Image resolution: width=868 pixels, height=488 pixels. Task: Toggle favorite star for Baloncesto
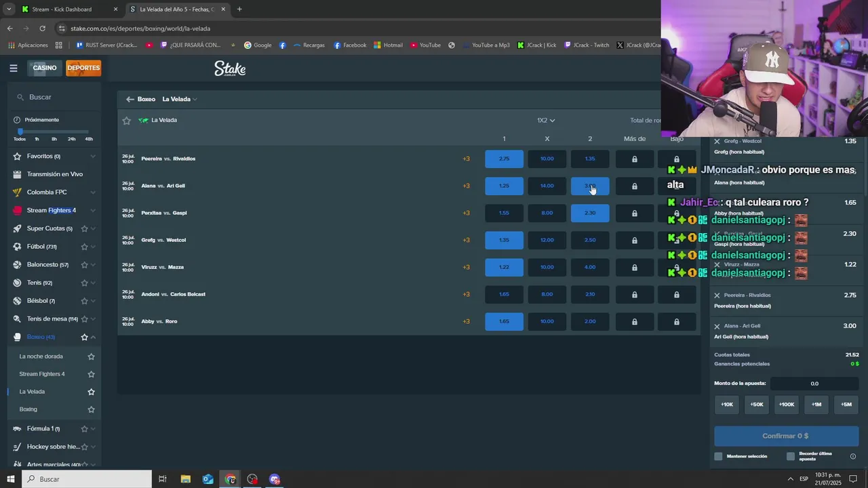(84, 264)
